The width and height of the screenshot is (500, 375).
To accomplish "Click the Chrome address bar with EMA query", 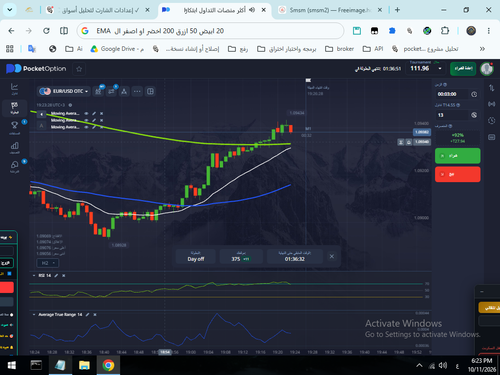I will pos(210,31).
